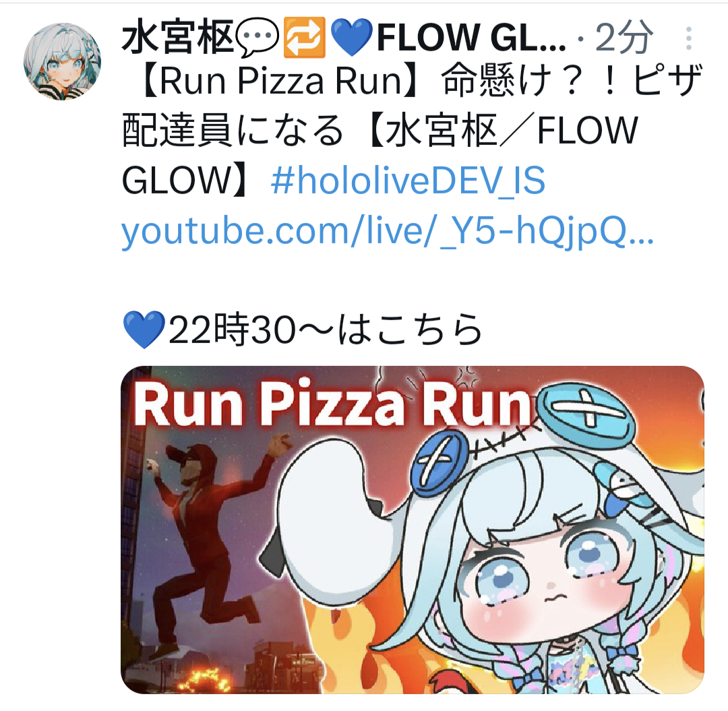This screenshot has height=711, width=728.
Task: Open the #hololiveDEV_IS hashtag
Action: click(x=408, y=180)
